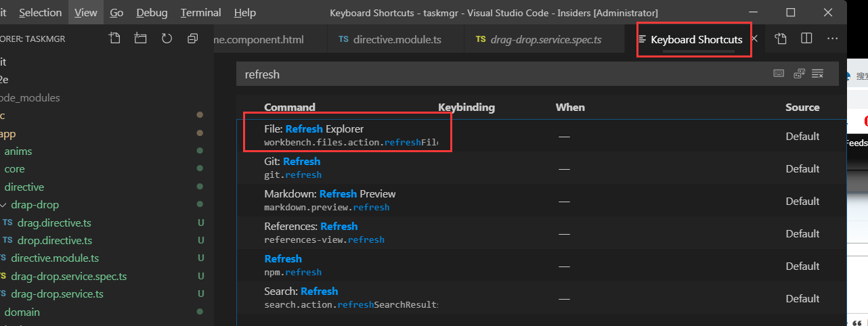This screenshot has height=326, width=868.
Task: Click the Command column header
Action: pos(290,107)
